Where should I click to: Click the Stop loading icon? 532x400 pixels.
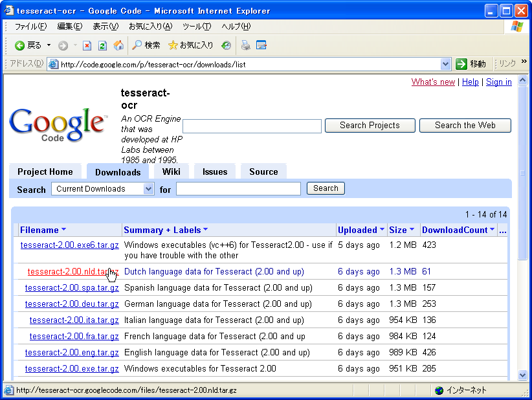[x=87, y=45]
